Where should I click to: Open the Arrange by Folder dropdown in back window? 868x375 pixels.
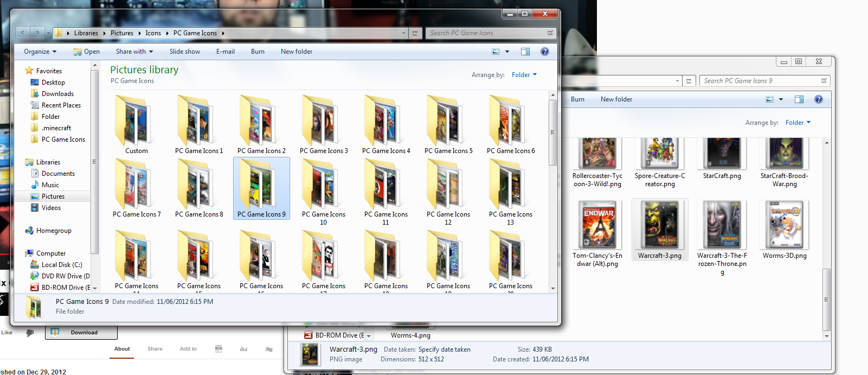pyautogui.click(x=798, y=123)
